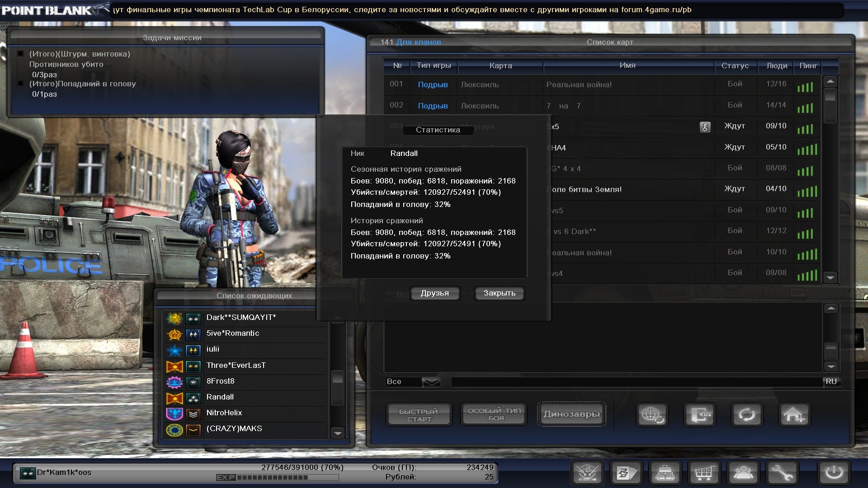This screenshot has width=868, height=488.
Task: Click Randall's rank insignia icon
Action: (x=193, y=398)
